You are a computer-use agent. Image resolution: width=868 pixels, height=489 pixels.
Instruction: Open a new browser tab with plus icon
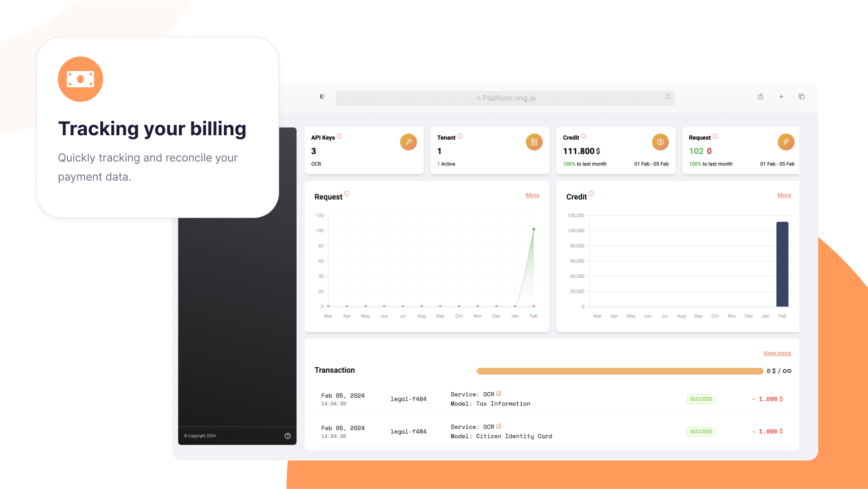[x=781, y=97]
